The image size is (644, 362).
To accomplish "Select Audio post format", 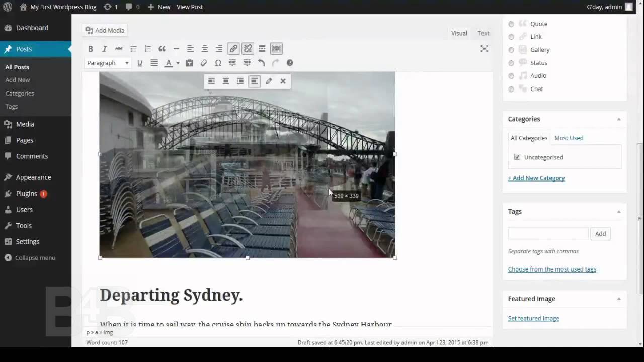I will click(511, 76).
